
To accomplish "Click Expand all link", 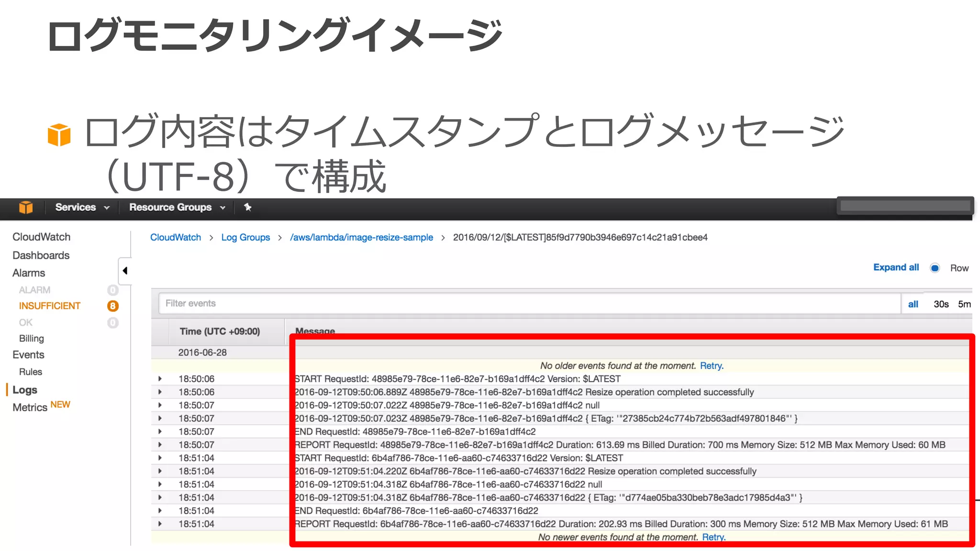I will coord(896,267).
